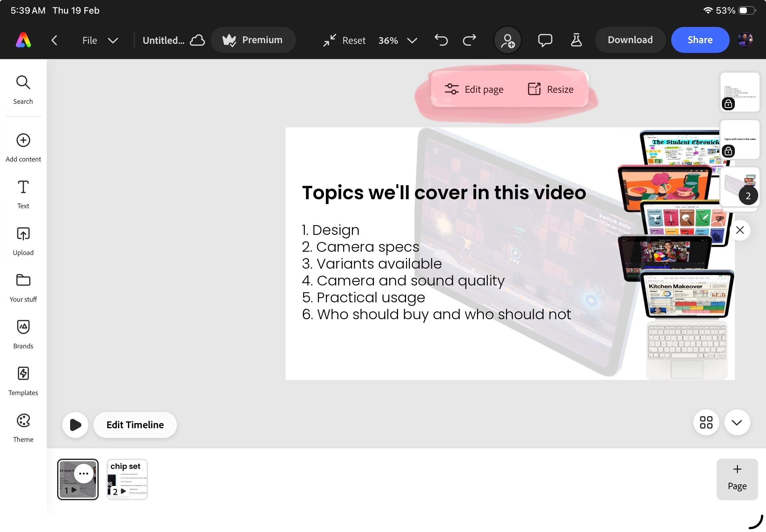Click Edit page in floating toolbar
Image resolution: width=766 pixels, height=532 pixels.
click(x=474, y=89)
